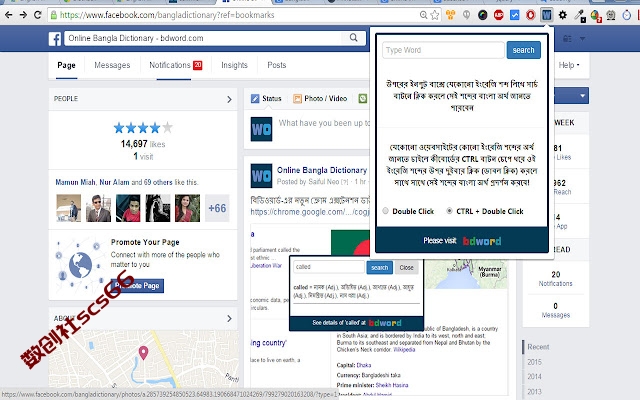Reload the page with refresh icon
This screenshot has height=400, width=640.
pyautogui.click(x=38, y=15)
